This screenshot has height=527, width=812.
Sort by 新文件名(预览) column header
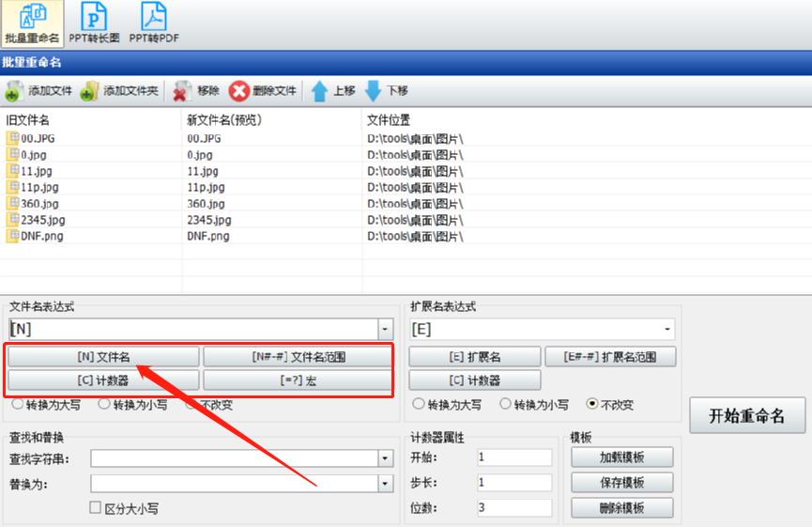[224, 120]
